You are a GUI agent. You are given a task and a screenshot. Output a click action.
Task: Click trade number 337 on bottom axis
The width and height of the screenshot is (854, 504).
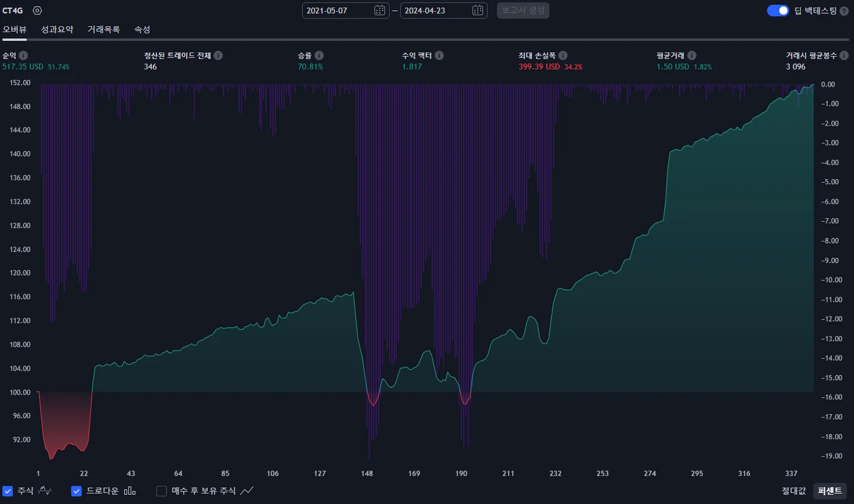[x=791, y=474]
